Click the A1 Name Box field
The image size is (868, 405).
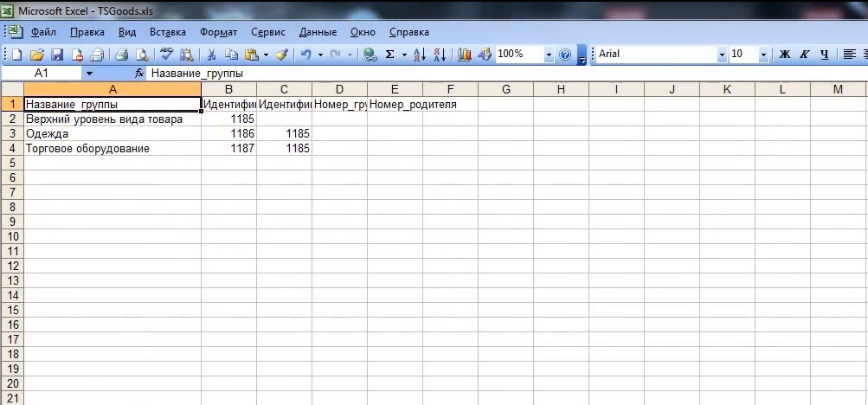point(42,74)
